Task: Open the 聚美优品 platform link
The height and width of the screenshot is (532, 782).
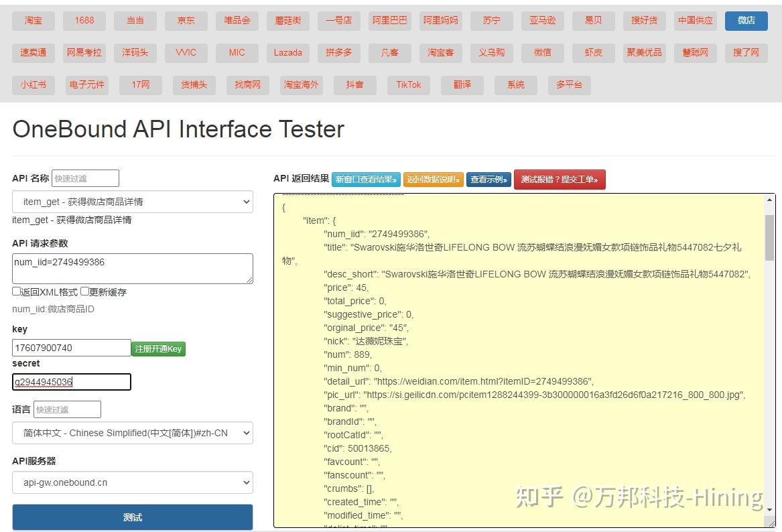Action: pos(644,53)
